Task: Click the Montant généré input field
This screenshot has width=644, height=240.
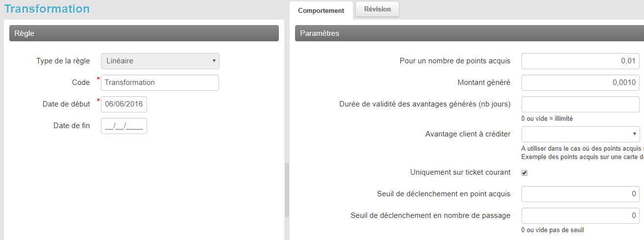Action: coord(580,82)
